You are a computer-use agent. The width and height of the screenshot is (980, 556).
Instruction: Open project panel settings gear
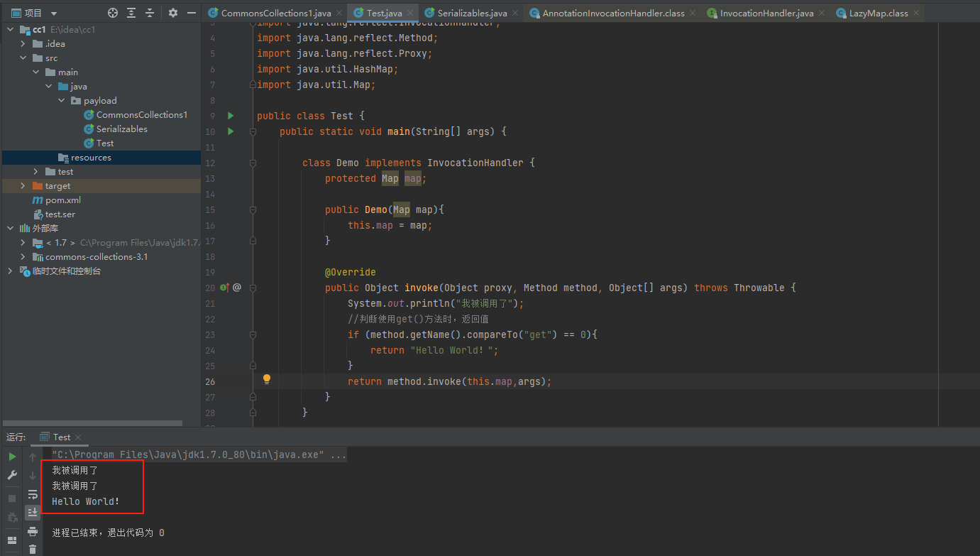click(x=173, y=13)
